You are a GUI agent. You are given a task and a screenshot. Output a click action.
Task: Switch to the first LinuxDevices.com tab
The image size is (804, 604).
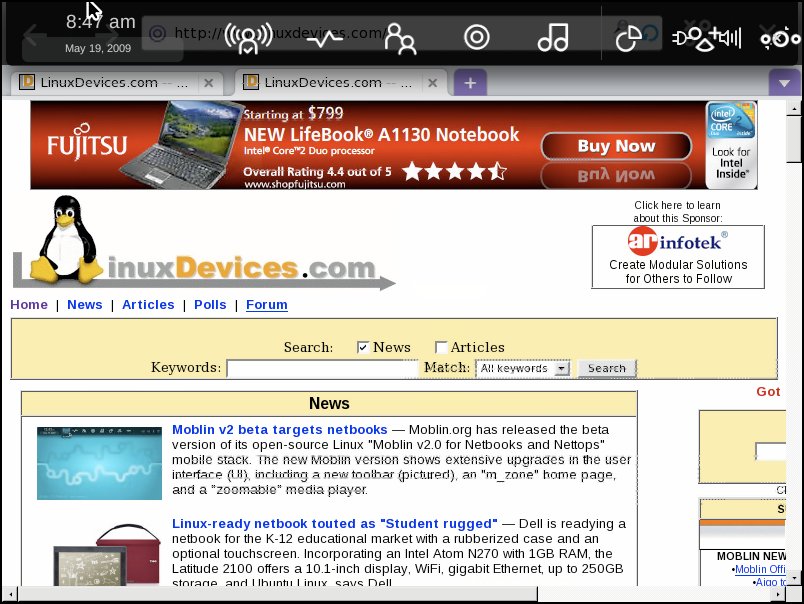[x=116, y=83]
